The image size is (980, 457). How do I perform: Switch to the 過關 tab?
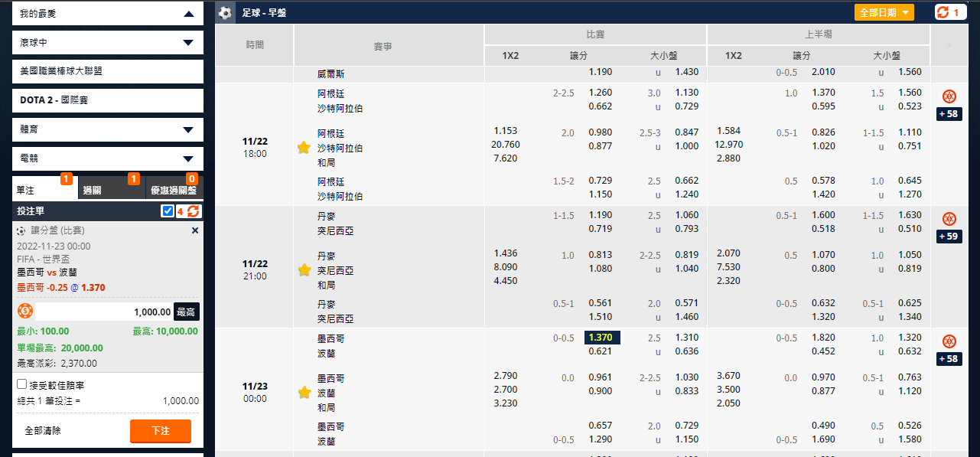point(112,190)
